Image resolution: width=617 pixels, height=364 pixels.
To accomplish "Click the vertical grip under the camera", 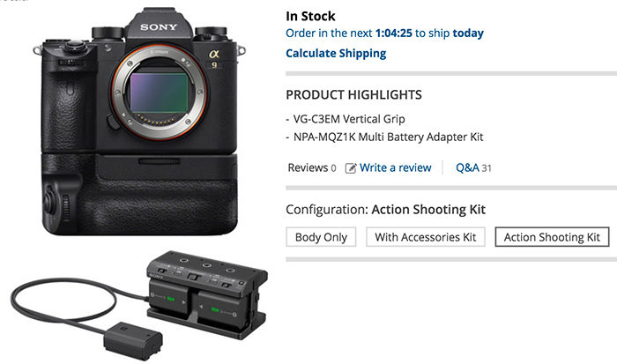I will pos(139,194).
